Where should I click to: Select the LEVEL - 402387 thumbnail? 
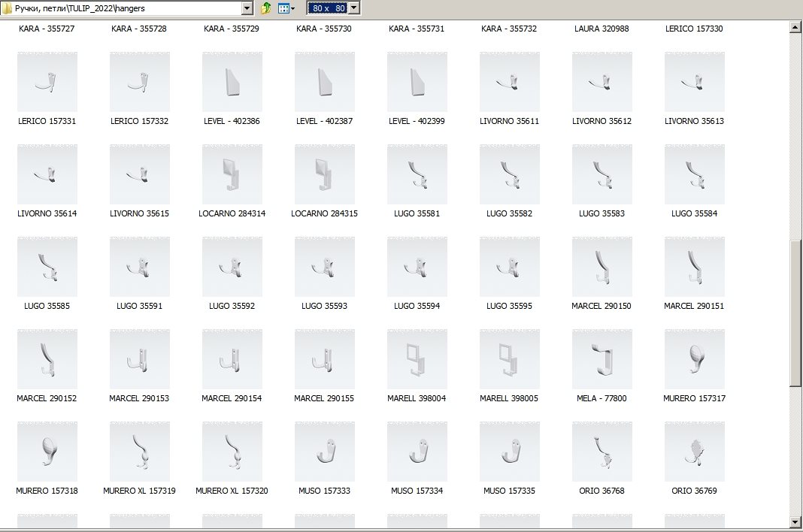tap(325, 82)
